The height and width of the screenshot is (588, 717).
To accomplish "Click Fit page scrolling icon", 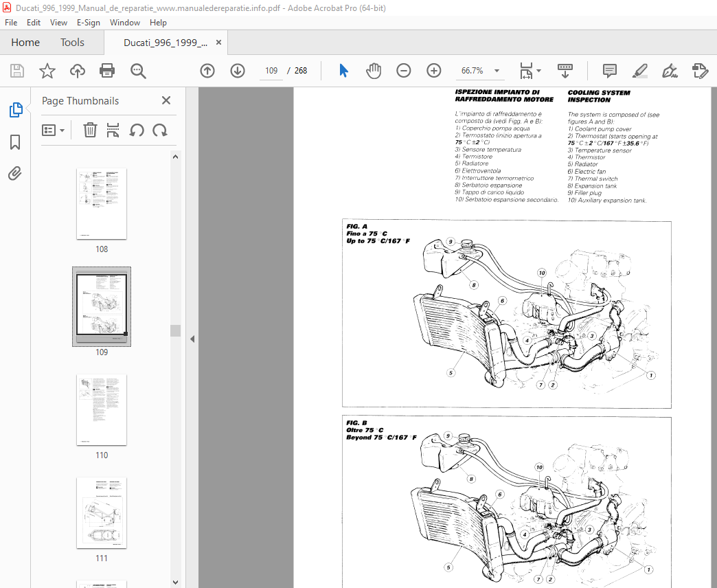I will 526,71.
